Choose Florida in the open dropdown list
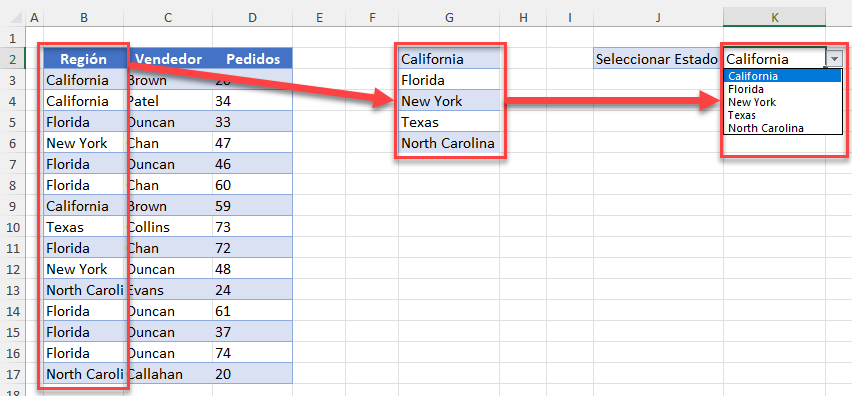This screenshot has height=396, width=852. [782, 89]
